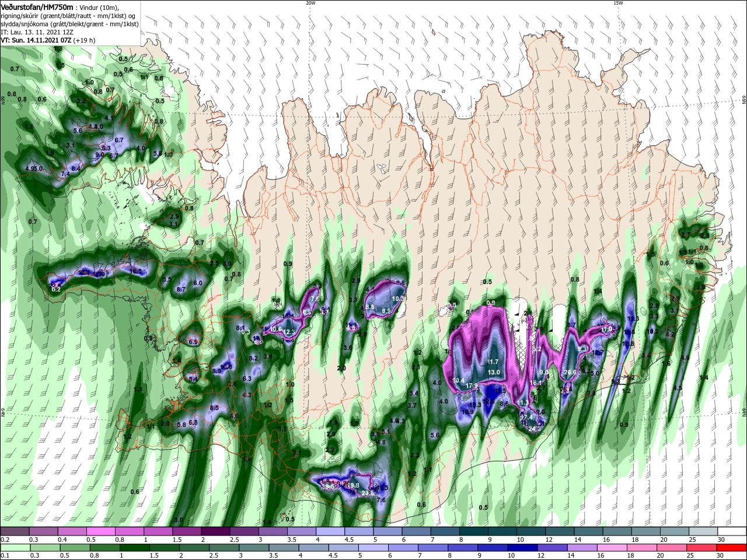
Task: Click the pale gray 25 swatch in upper legend
Action: (x=704, y=531)
